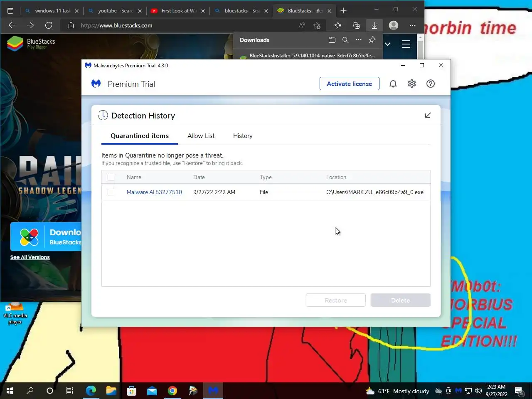Open downloads folder icon in Downloads panel

tap(332, 40)
